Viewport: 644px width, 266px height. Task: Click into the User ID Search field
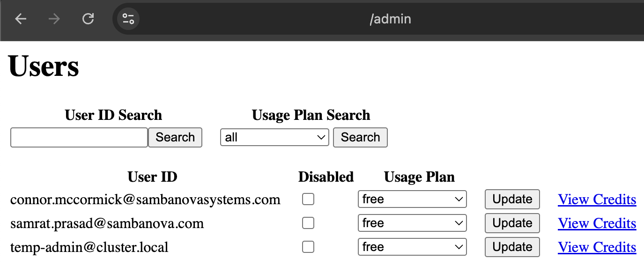(x=79, y=138)
